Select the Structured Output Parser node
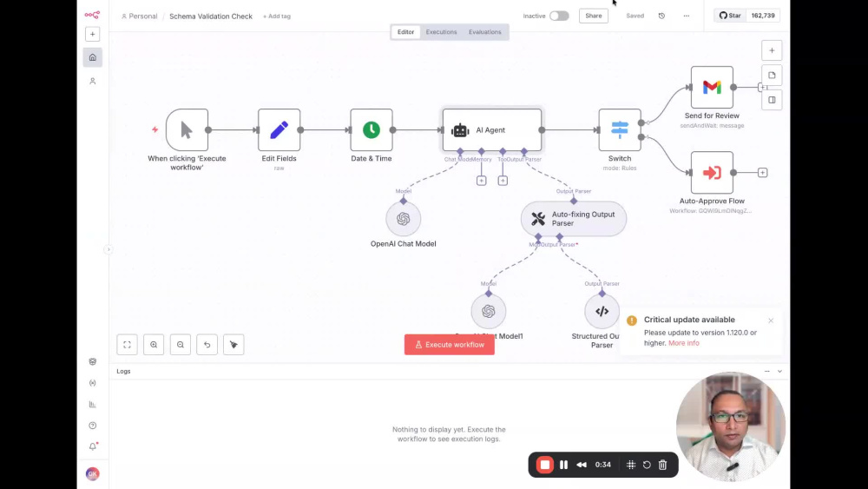Viewport: 868px width, 489px height. [x=602, y=311]
